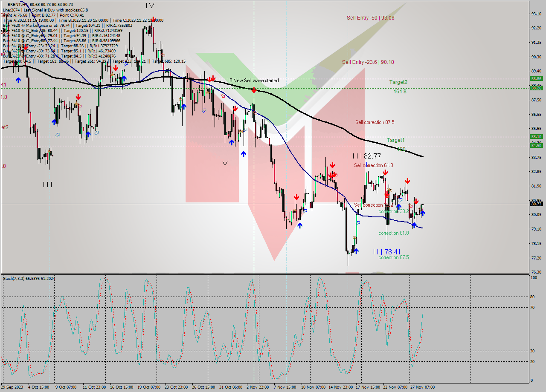This screenshot has height=392, width=546.
Task: Select the 'Sell Entry -50 | 93.06' label
Action: 370,18
